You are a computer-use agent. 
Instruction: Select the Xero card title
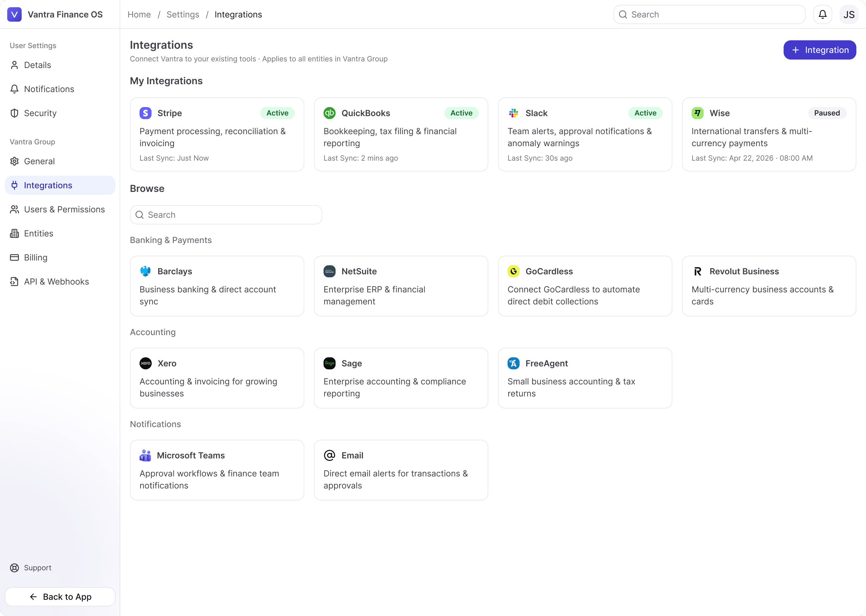coord(167,363)
